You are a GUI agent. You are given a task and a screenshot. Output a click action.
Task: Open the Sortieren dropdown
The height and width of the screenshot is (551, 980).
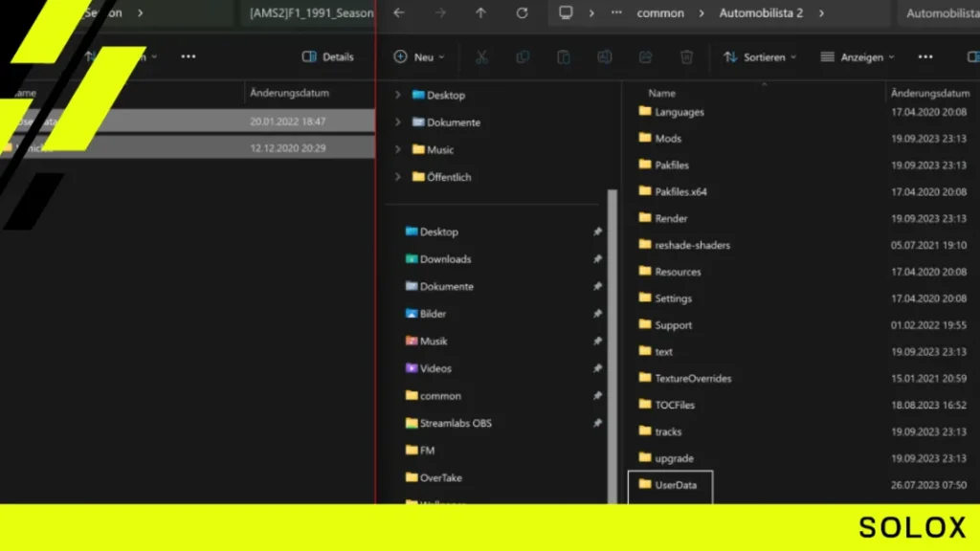click(760, 56)
